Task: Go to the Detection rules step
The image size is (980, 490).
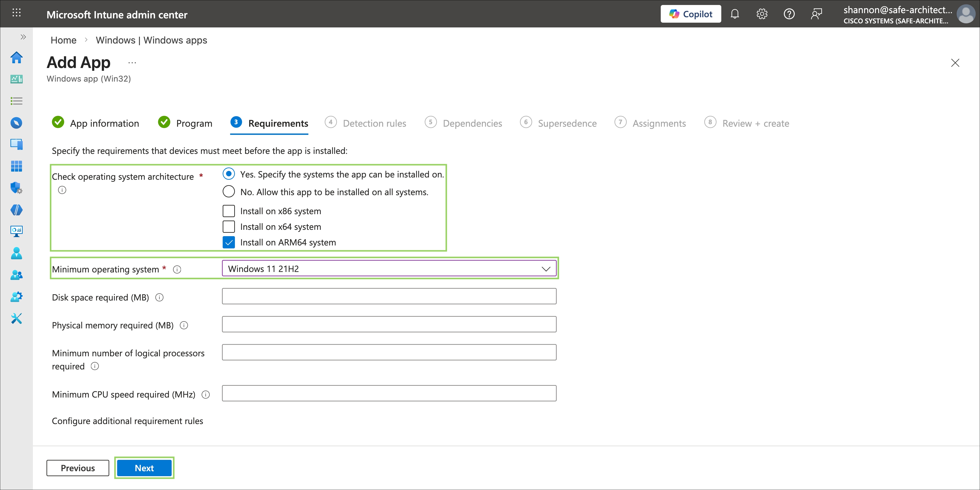Action: coord(365,123)
